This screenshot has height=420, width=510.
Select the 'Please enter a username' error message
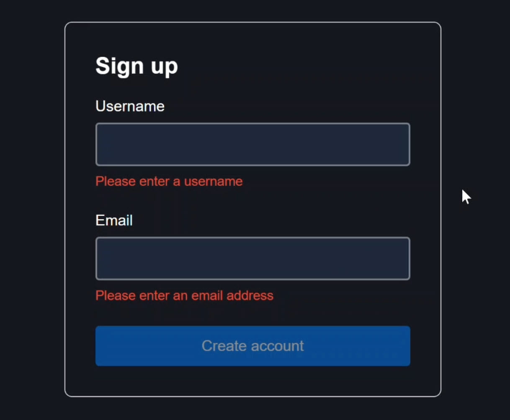[169, 181]
